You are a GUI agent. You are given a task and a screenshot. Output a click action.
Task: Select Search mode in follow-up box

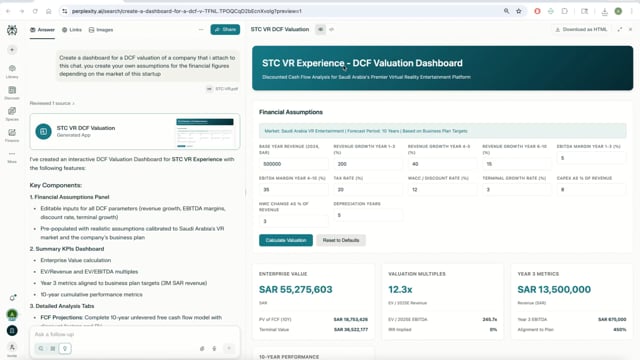tap(41, 348)
